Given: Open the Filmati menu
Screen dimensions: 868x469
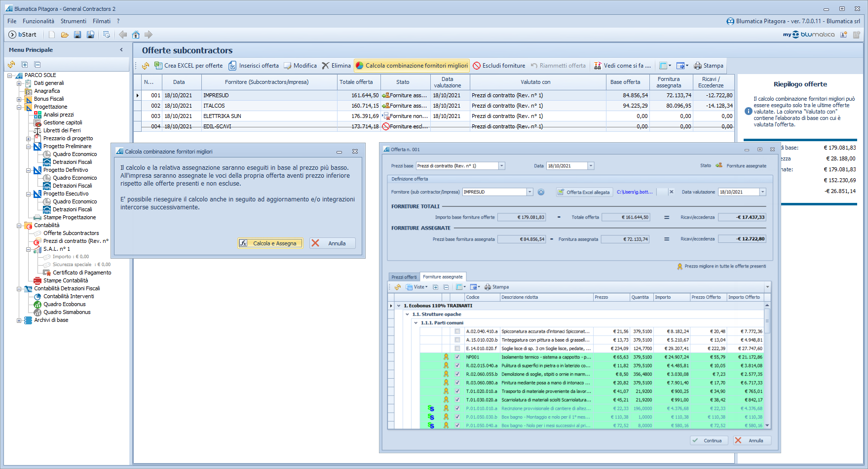Looking at the screenshot, I should tap(102, 21).
